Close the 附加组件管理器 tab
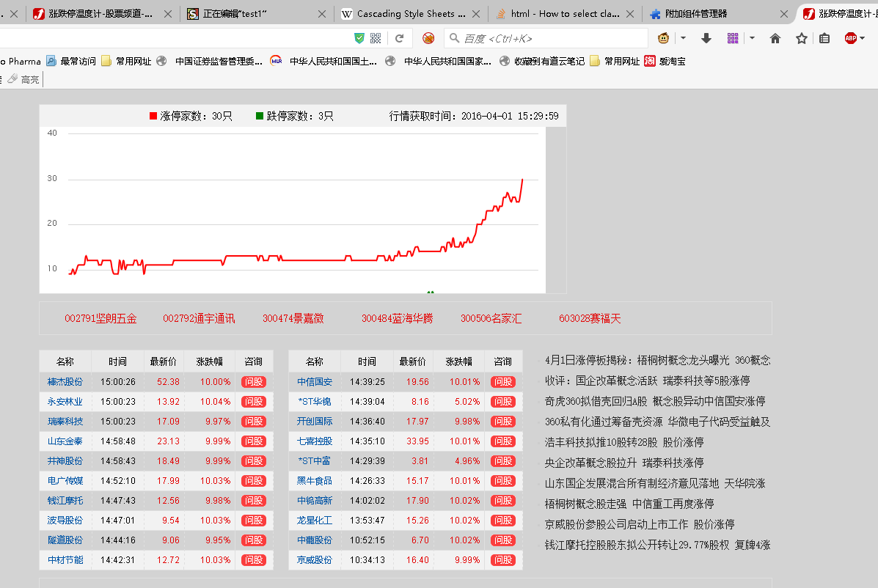The image size is (878, 588). click(784, 14)
